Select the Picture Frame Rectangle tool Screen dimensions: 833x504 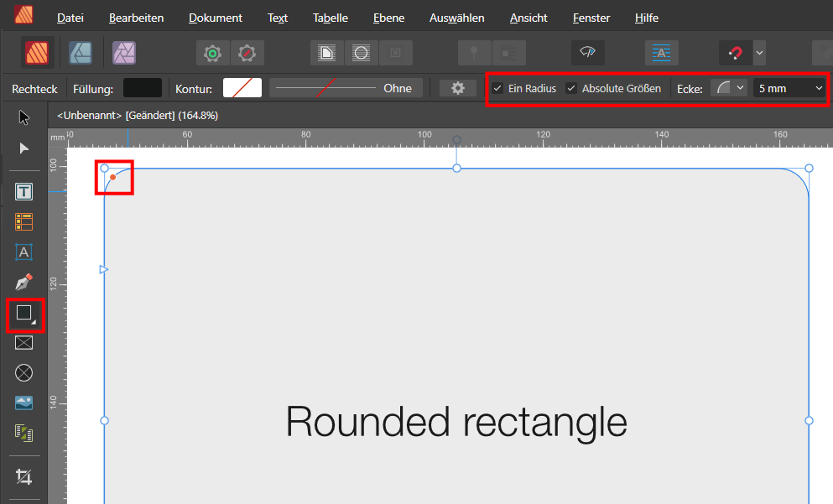23,343
